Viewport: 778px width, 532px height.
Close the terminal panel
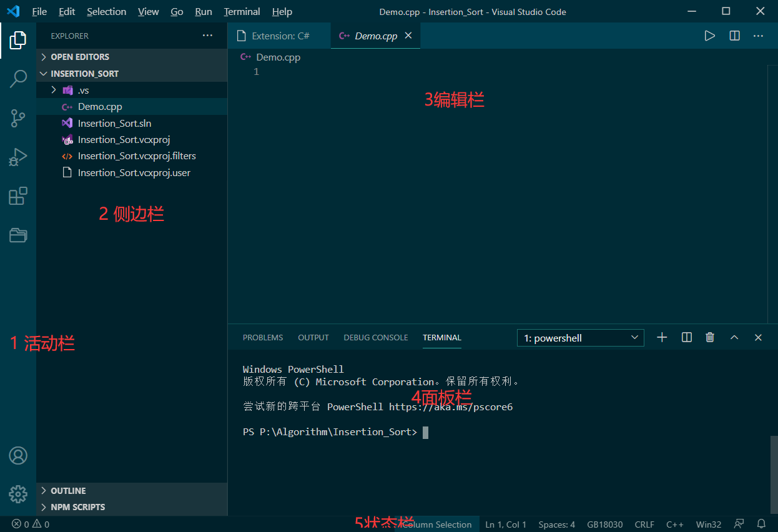coord(758,337)
